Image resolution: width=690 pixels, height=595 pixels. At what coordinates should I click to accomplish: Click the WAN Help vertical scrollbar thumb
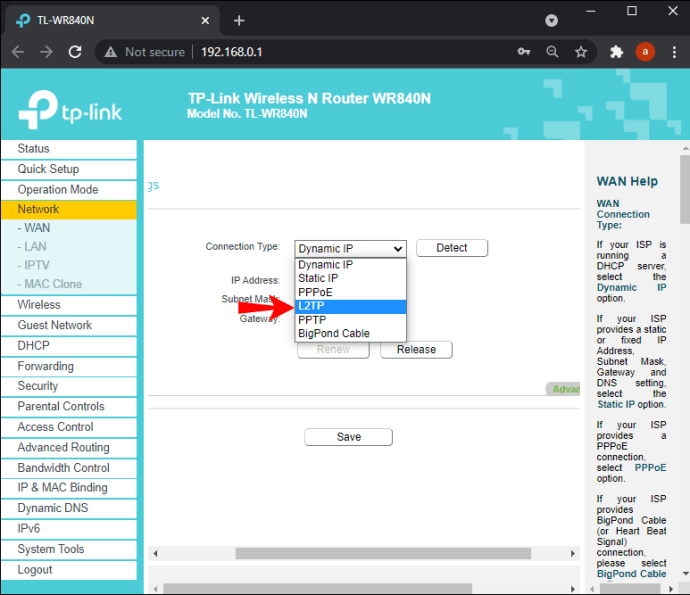[x=685, y=189]
